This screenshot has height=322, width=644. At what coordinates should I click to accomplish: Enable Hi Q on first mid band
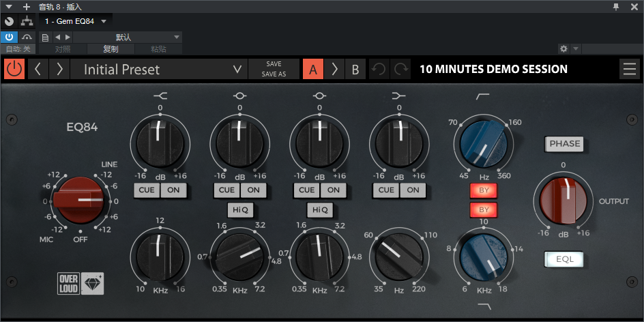(x=240, y=210)
